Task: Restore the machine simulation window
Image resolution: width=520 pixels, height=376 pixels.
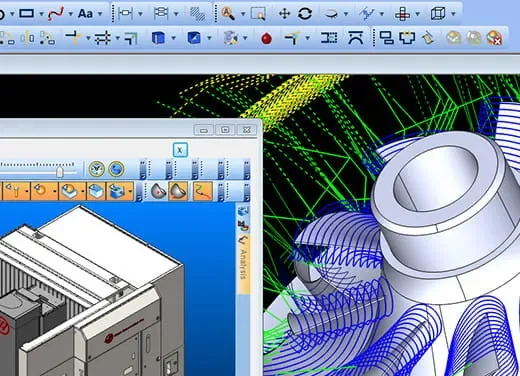Action: [x=225, y=130]
